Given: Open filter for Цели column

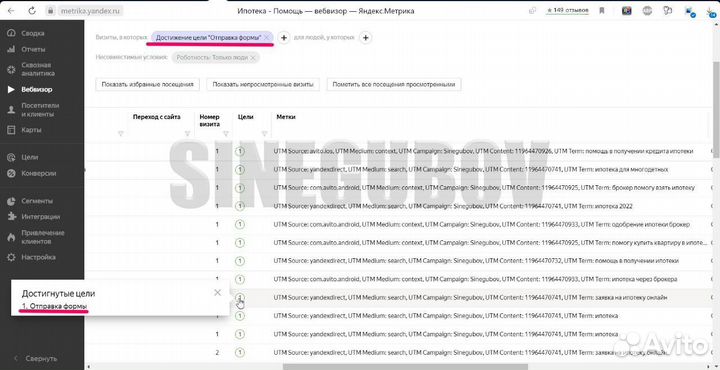Looking at the screenshot, I should point(264,134).
